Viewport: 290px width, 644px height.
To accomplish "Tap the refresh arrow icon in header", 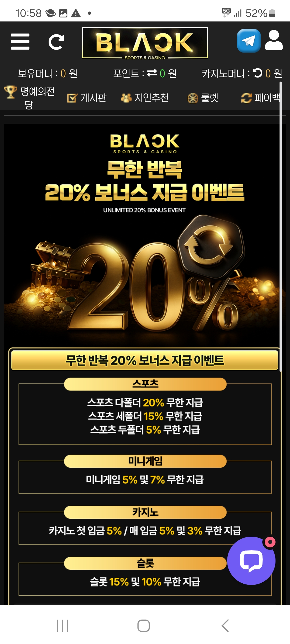I will coord(56,42).
